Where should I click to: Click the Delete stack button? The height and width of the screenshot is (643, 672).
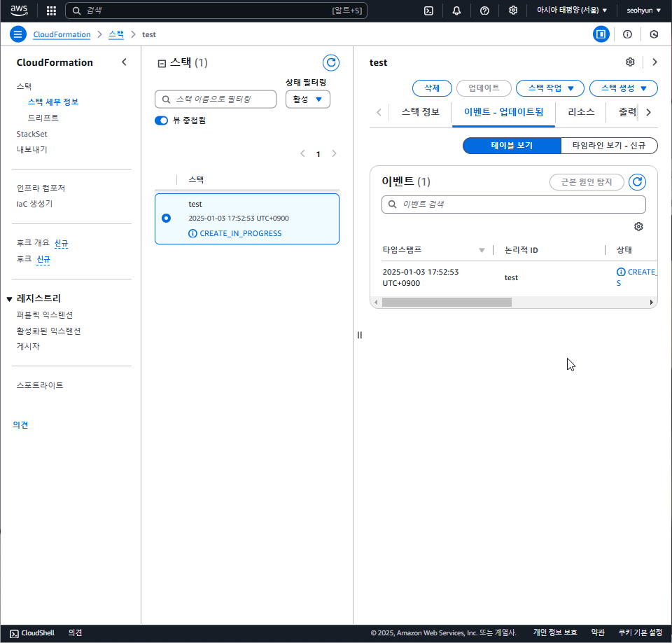[432, 88]
